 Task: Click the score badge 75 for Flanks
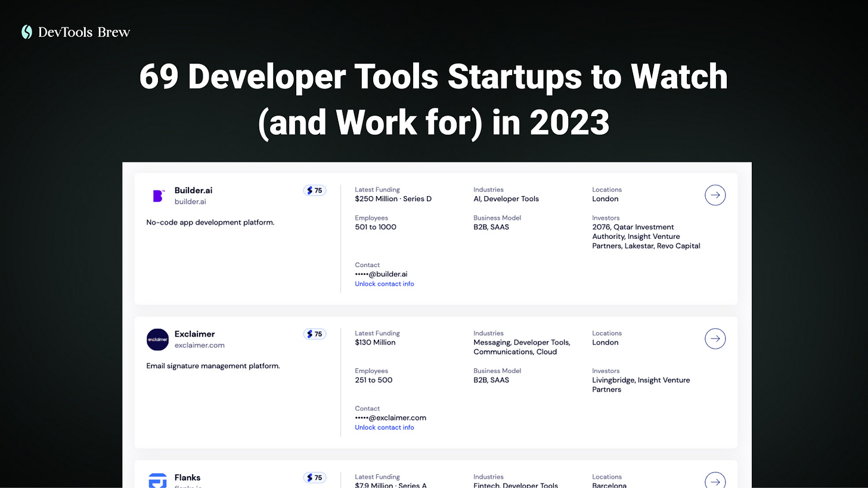[x=314, y=478]
